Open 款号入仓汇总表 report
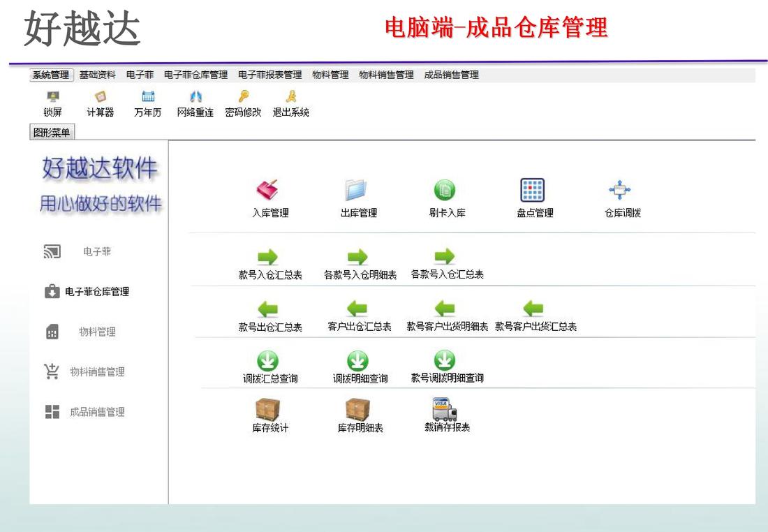The image size is (768, 532). tap(269, 257)
